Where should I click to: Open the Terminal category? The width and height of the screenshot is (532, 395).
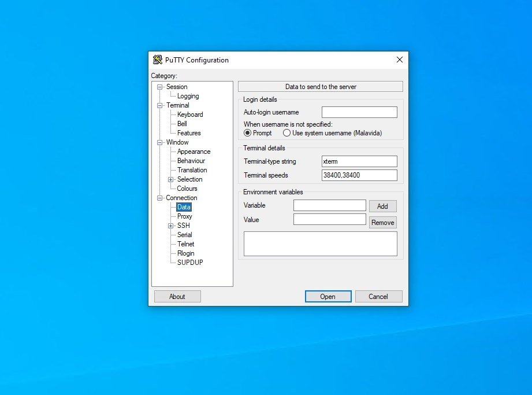(178, 105)
